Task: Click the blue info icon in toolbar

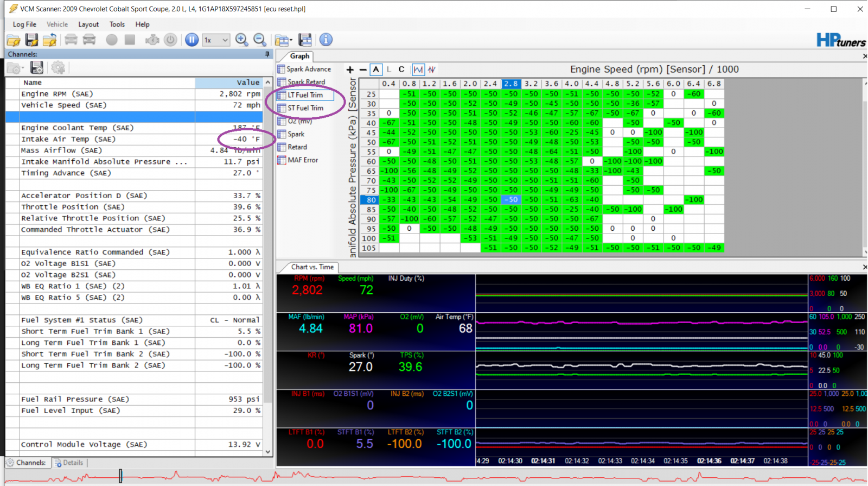Action: (x=326, y=40)
